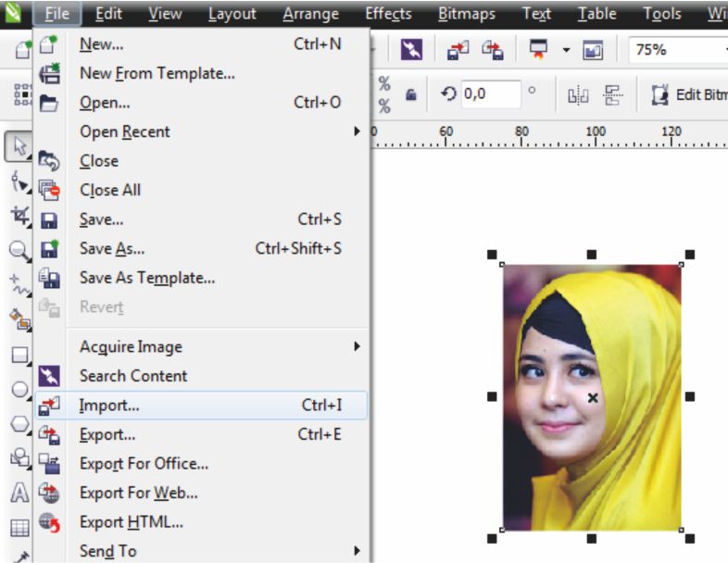Choose Save As Template... entry

[201, 278]
